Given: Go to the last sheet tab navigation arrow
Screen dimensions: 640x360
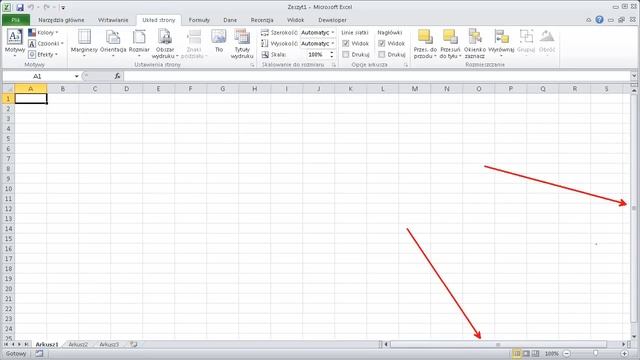Looking at the screenshot, I should pos(27,344).
